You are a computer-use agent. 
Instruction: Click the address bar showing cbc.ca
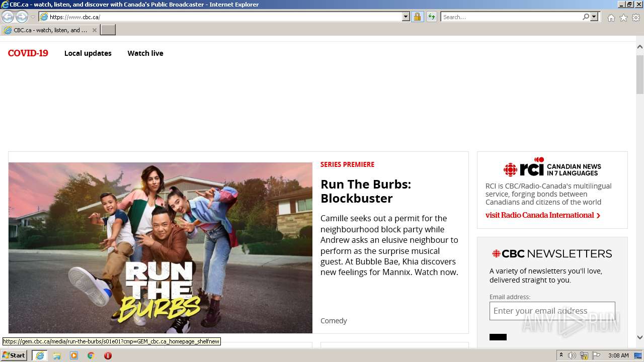click(x=220, y=17)
